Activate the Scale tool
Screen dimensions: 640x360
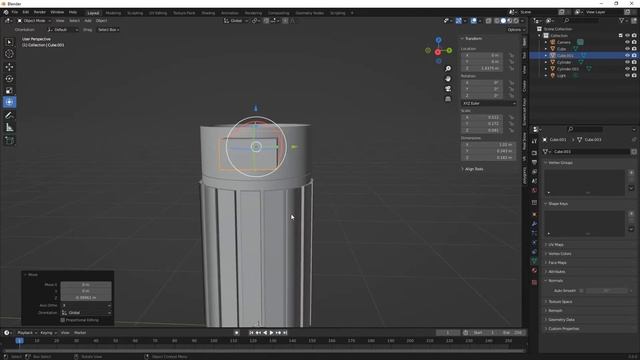[x=9, y=90]
